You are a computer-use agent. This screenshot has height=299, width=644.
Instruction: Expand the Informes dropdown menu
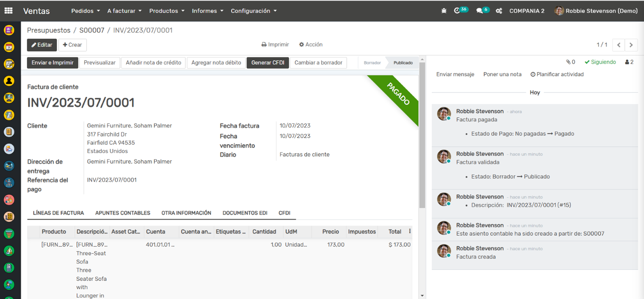(207, 11)
